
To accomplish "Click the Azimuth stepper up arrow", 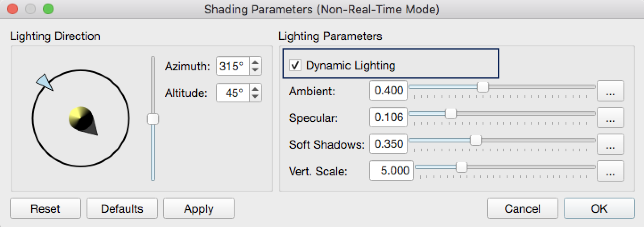I will (x=255, y=62).
